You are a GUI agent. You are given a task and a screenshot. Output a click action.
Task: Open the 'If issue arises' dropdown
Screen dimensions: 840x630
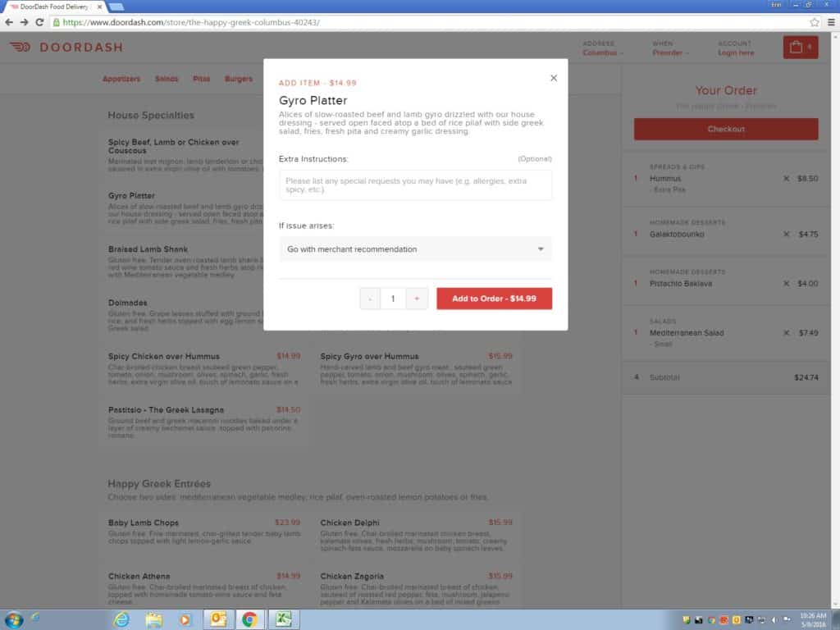pos(415,249)
